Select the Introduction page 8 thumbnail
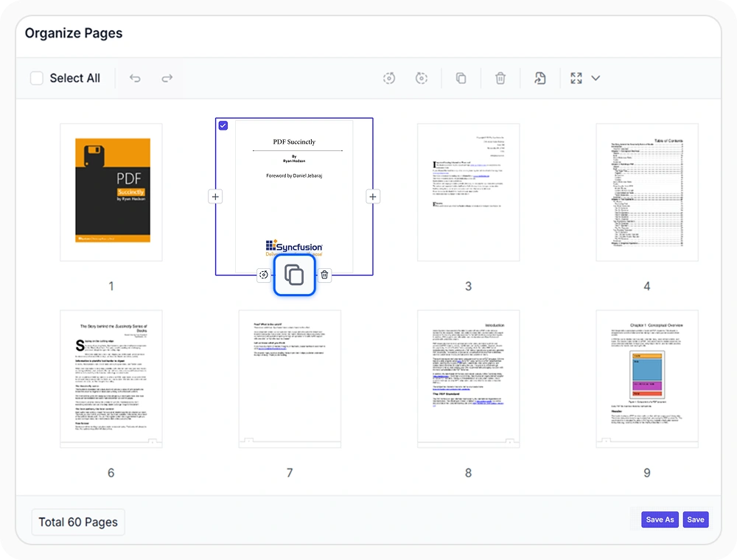Screen dimensions: 737x560 tap(469, 379)
